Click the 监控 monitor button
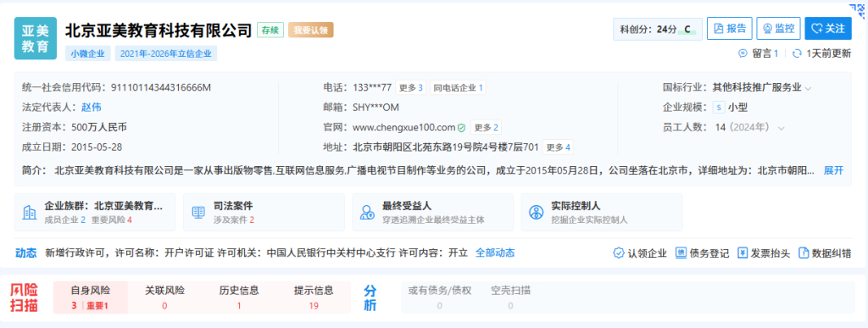Image resolution: width=868 pixels, height=328 pixels. (778, 29)
